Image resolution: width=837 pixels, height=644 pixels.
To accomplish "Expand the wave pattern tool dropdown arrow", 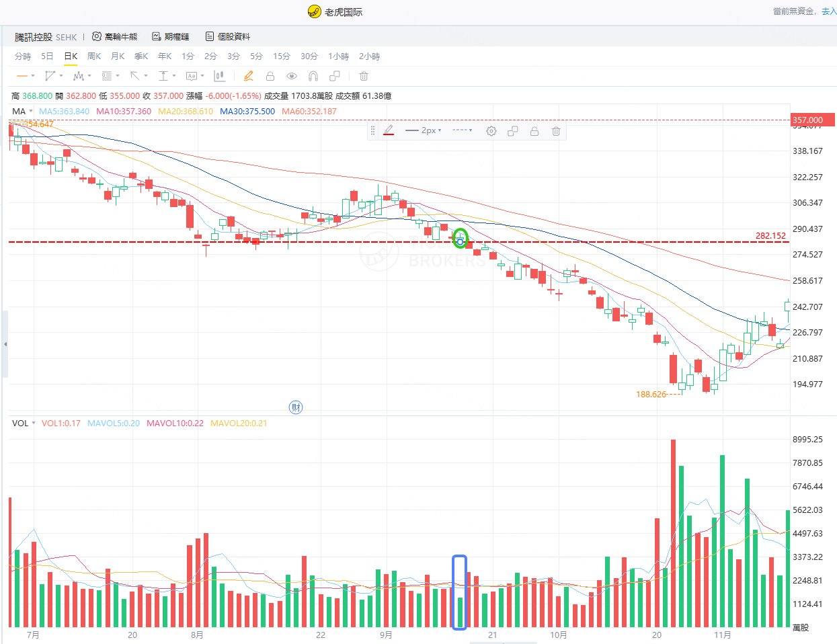I will click(x=89, y=76).
